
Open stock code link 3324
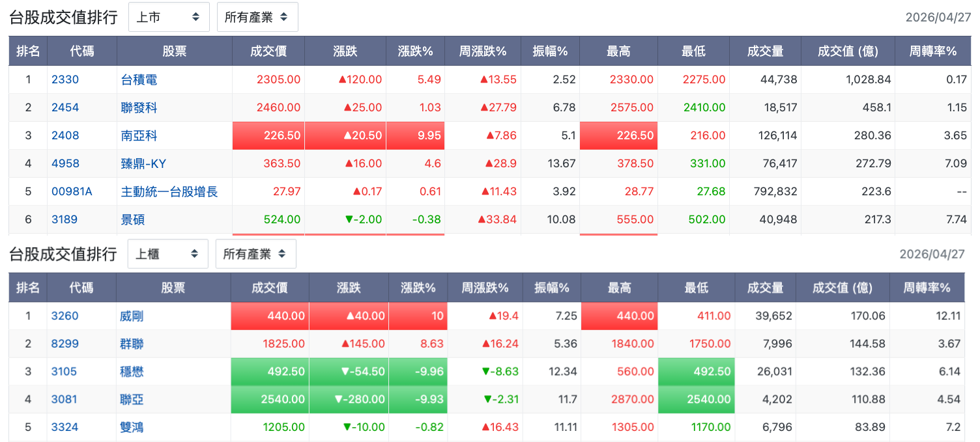[65, 427]
